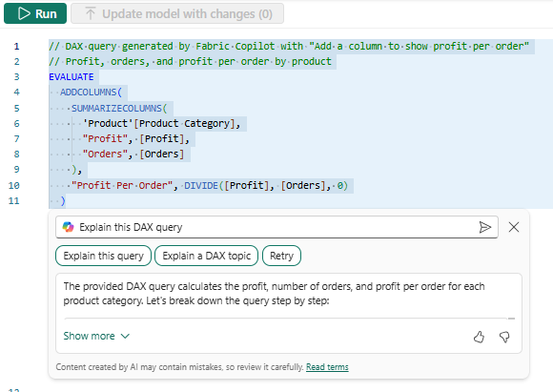Close the inline Copilot panel
Viewport: 553px width, 392px height.
(x=514, y=227)
